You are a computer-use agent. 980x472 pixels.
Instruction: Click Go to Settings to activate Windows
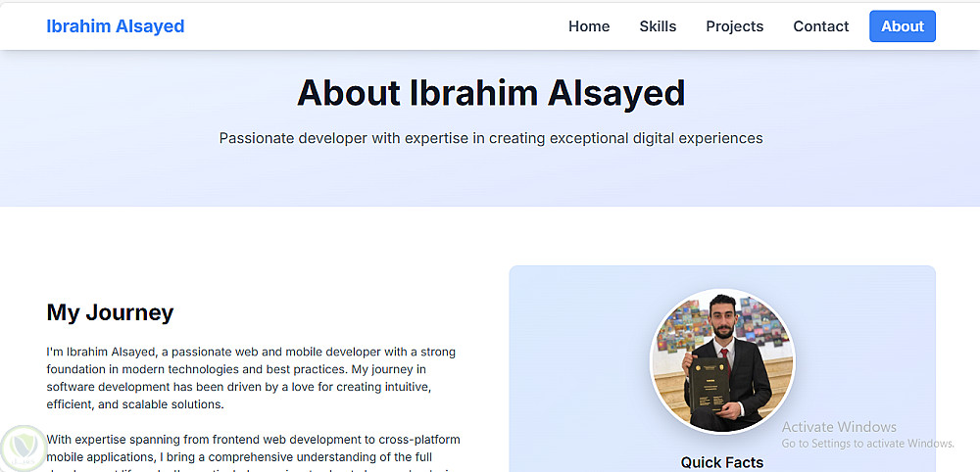pos(867,444)
